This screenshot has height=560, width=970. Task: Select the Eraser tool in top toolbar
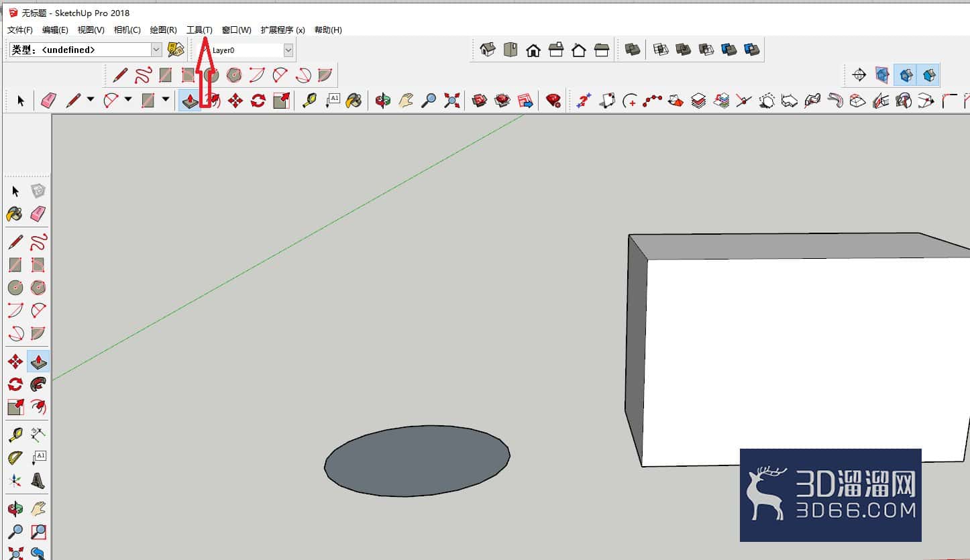[x=49, y=101]
